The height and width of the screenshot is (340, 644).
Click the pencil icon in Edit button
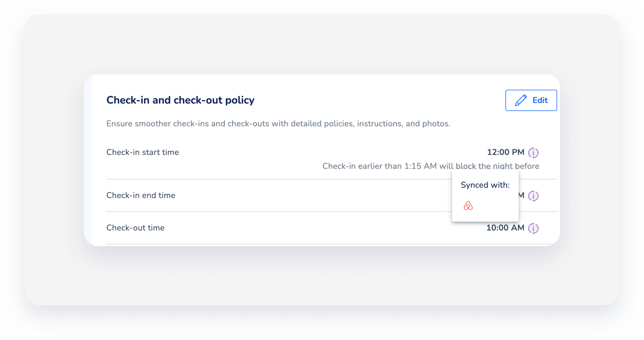click(x=521, y=100)
